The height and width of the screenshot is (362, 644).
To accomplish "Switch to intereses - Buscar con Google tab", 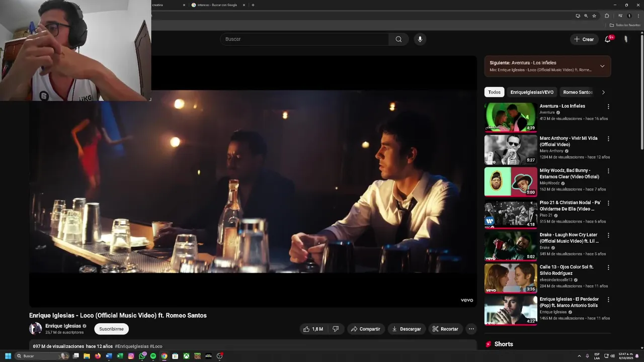I will click(218, 5).
